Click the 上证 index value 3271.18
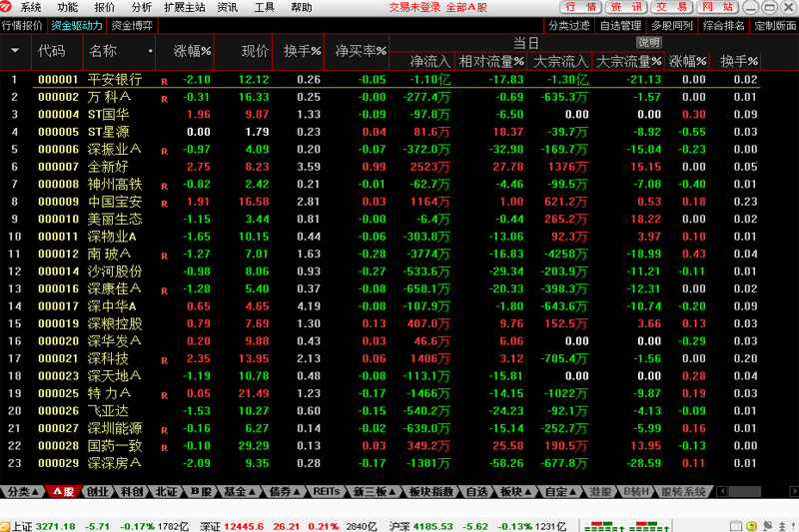Viewport: 799px width, 532px height. click(56, 526)
